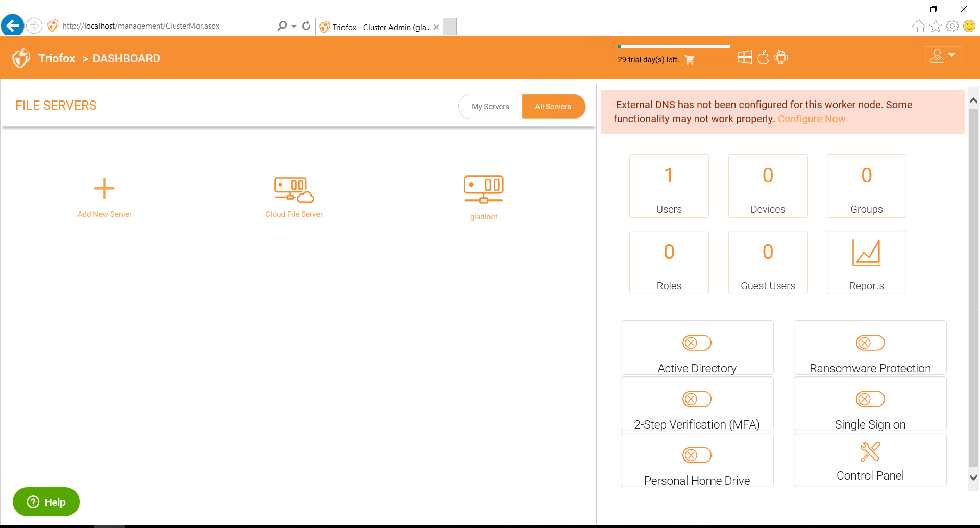This screenshot has width=980, height=528.
Task: Toggle the Ransomware Protection switch
Action: 870,343
